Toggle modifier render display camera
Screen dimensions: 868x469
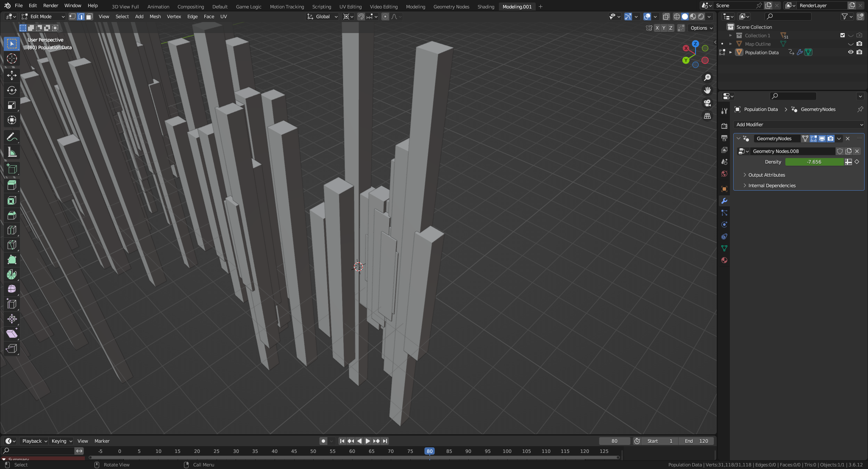pos(830,139)
